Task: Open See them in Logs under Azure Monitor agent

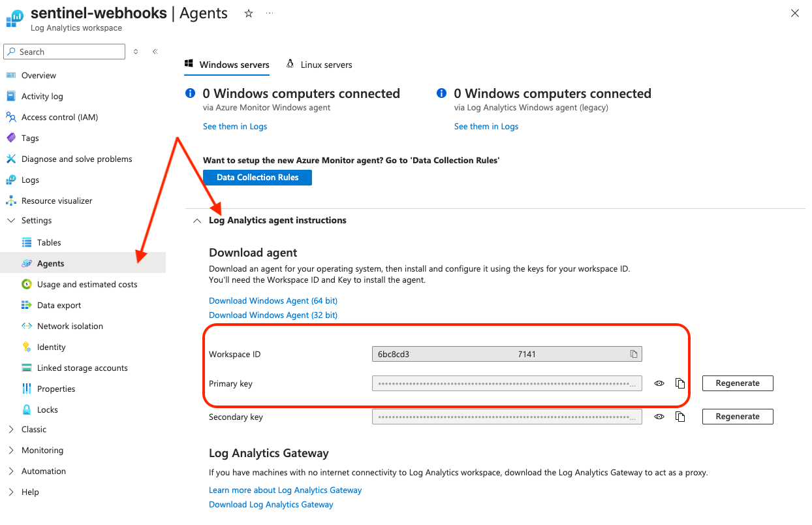Action: [235, 127]
